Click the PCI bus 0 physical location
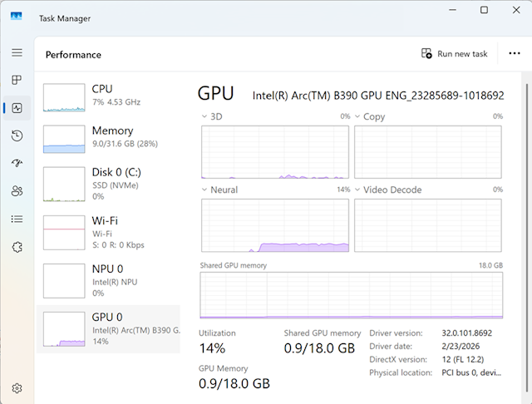This screenshot has width=532, height=404. coord(471,372)
